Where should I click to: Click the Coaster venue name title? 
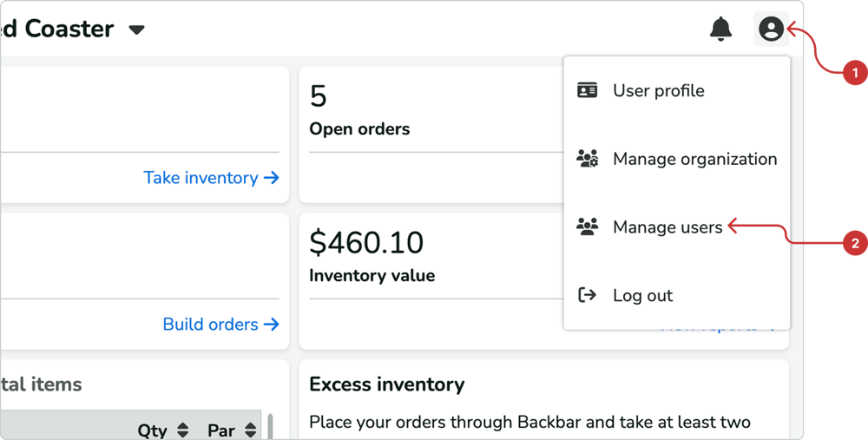[57, 29]
